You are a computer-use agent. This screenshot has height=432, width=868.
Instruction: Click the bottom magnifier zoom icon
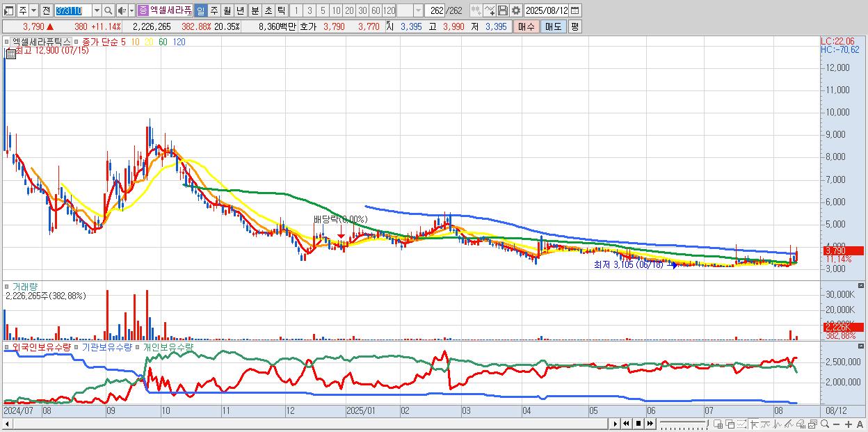pyautogui.click(x=825, y=424)
